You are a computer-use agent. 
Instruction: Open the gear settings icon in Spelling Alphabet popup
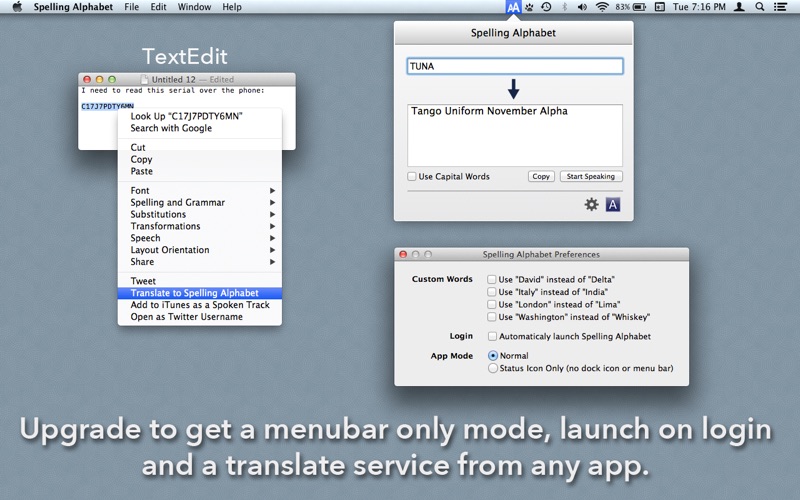[x=591, y=205]
